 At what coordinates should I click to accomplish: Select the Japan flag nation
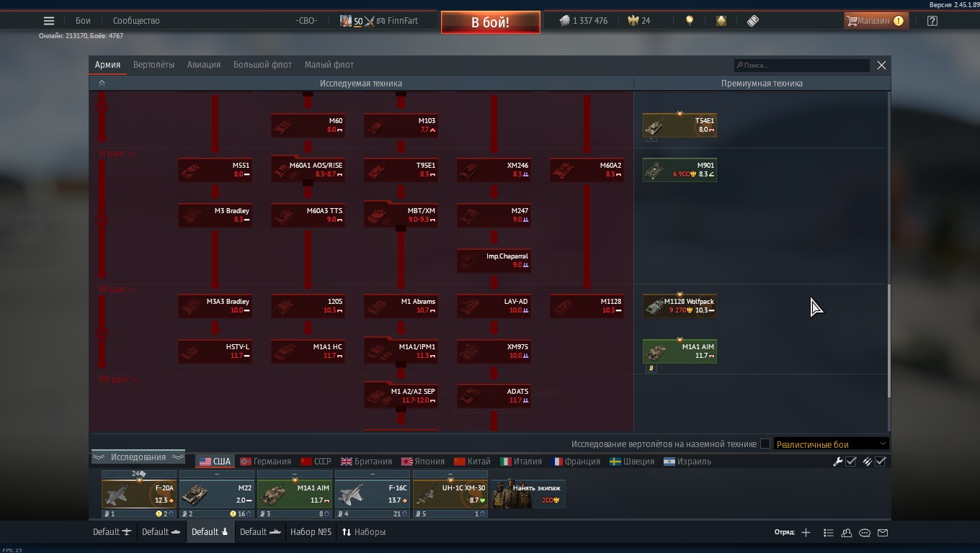click(423, 462)
